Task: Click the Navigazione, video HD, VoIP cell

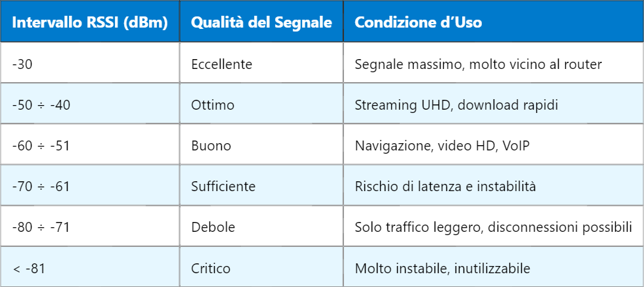Action: click(x=442, y=145)
